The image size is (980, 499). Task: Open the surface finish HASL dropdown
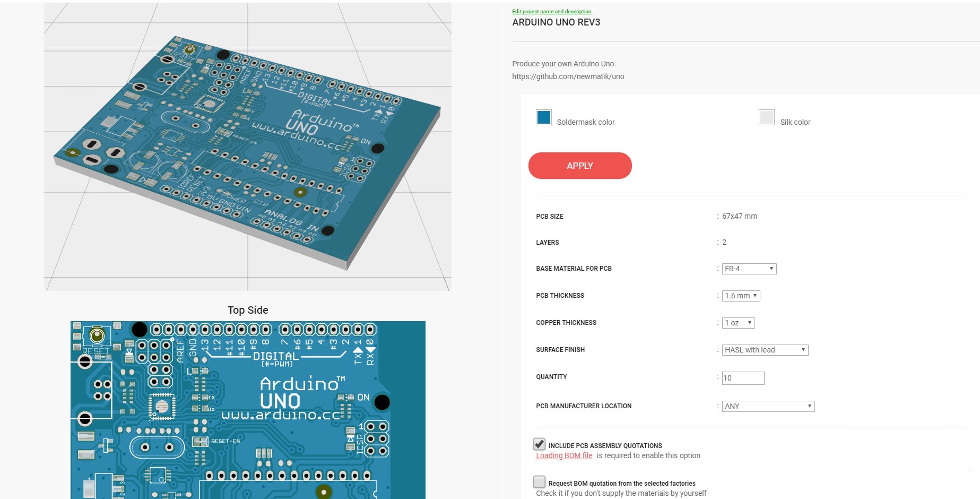[x=764, y=350]
